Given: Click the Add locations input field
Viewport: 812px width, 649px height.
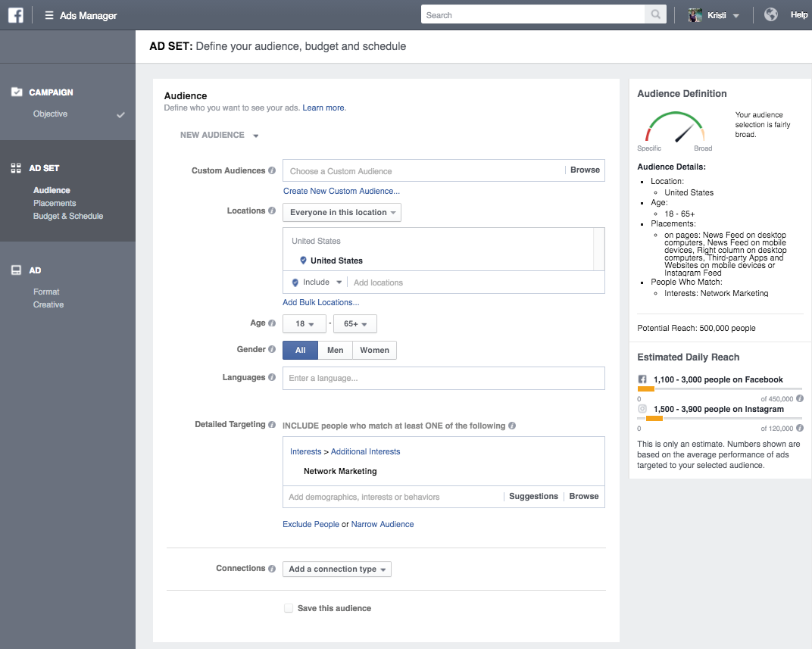Looking at the screenshot, I should [476, 282].
